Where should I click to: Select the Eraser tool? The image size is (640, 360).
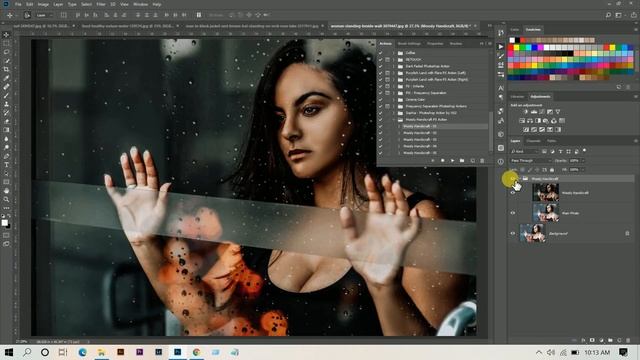(6, 121)
